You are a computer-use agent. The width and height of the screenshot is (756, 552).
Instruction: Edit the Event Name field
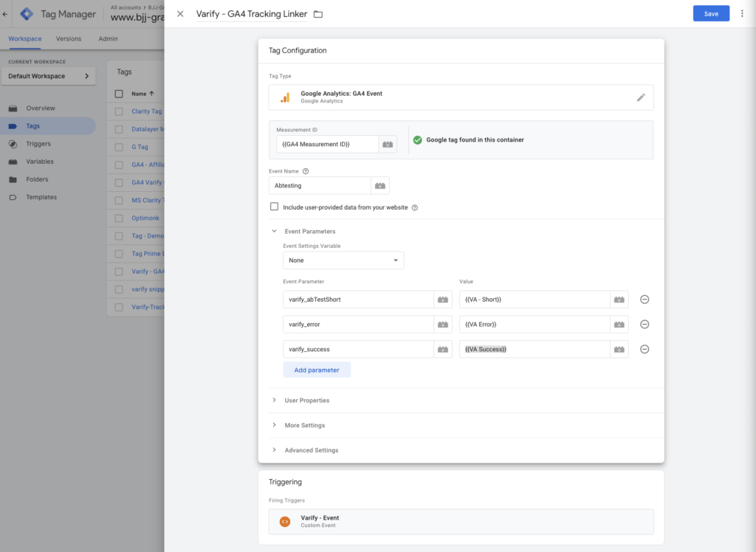pos(320,186)
